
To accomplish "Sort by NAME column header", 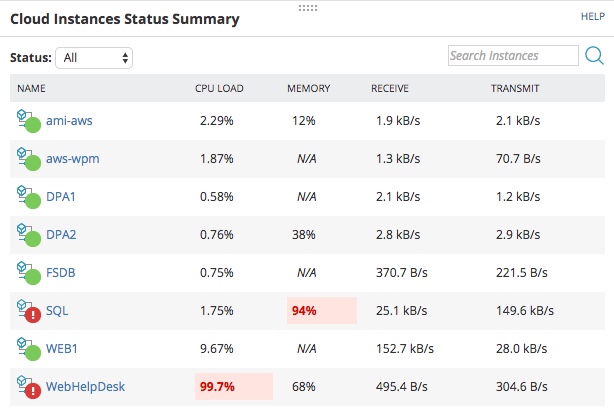I will (32, 88).
